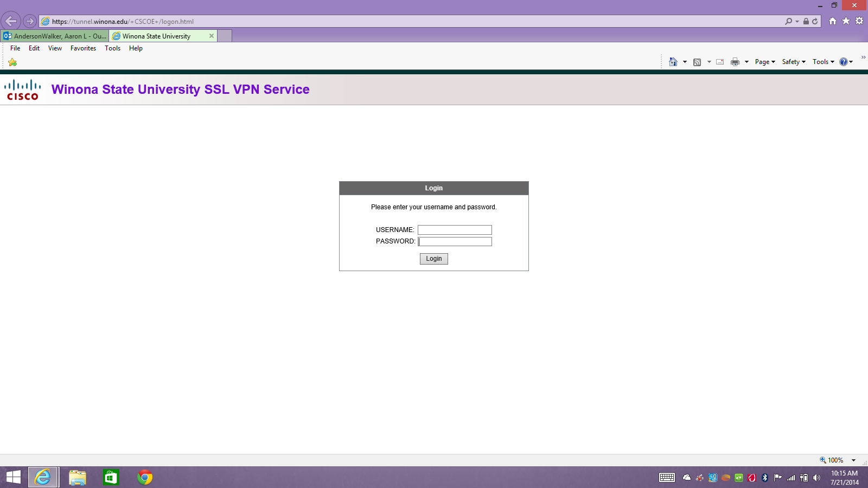The height and width of the screenshot is (488, 868).
Task: Open the Windows Store taskbar icon
Action: (111, 477)
